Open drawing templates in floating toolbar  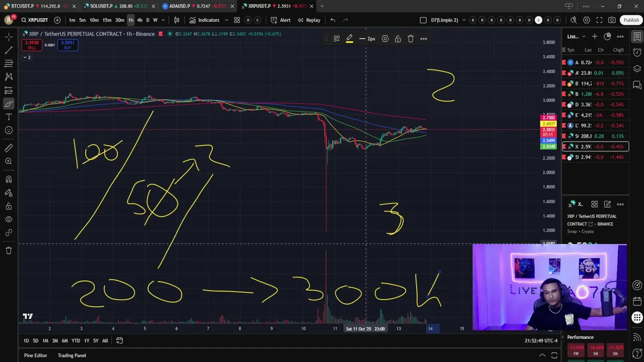pos(337,39)
